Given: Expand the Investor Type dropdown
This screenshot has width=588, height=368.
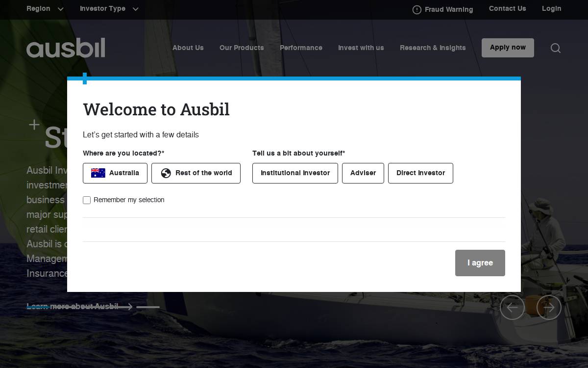Looking at the screenshot, I should click(109, 9).
